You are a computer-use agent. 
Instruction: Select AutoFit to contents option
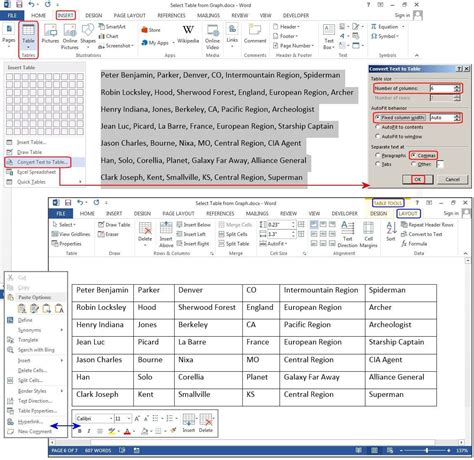coord(377,127)
